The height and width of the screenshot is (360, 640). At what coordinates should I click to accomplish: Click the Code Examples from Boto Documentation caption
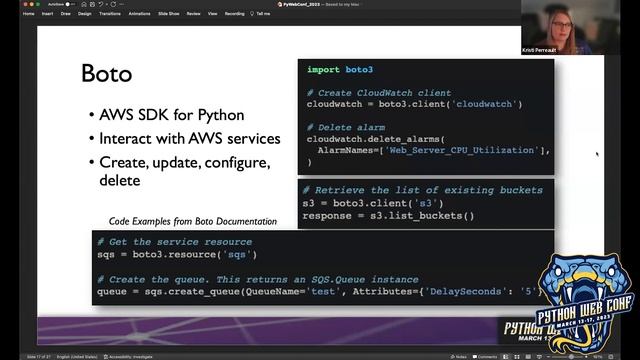click(193, 221)
